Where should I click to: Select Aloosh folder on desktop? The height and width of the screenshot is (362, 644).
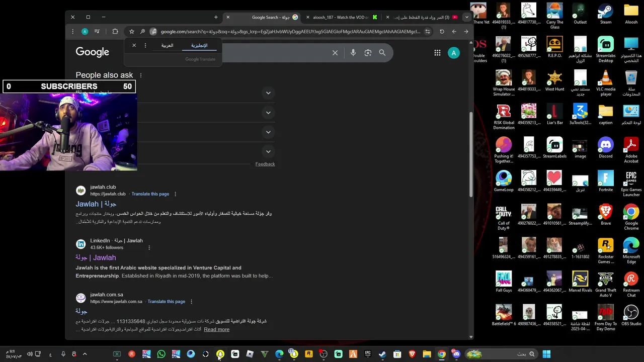(631, 15)
